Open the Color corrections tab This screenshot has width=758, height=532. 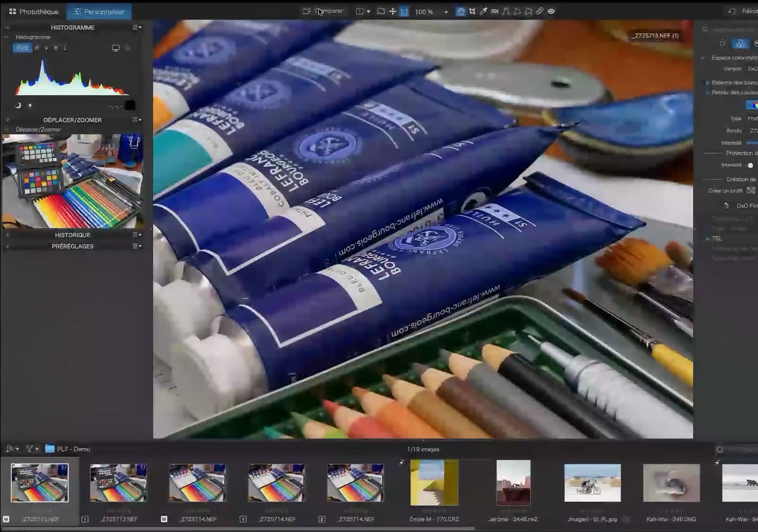(x=740, y=44)
